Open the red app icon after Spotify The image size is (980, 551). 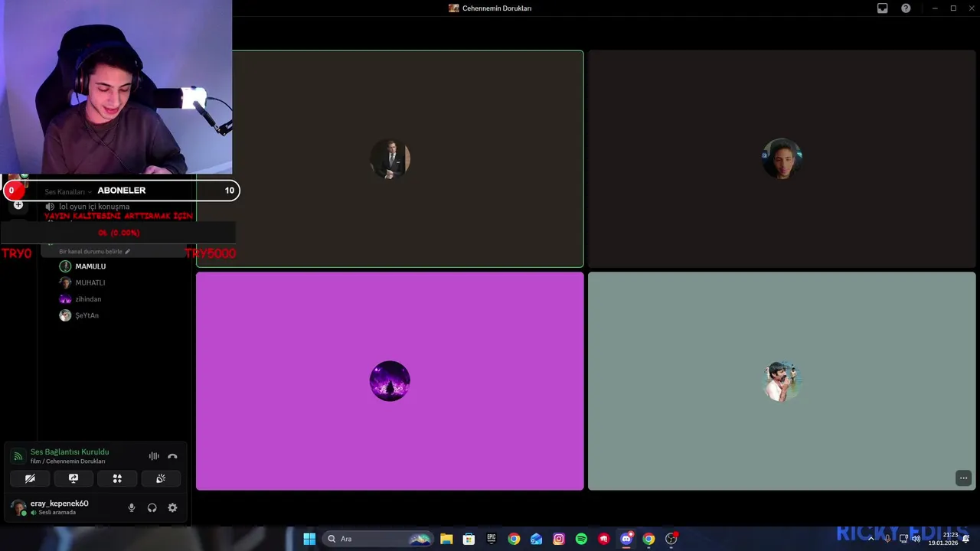[604, 539]
